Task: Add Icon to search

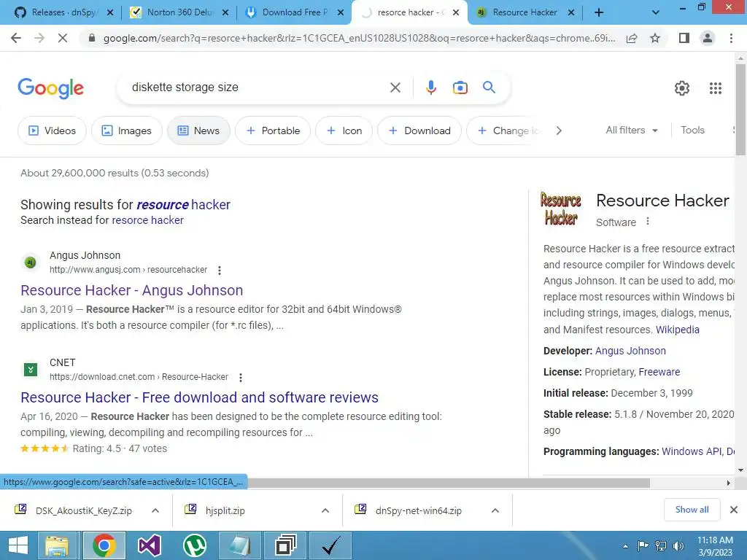Action: tap(344, 131)
